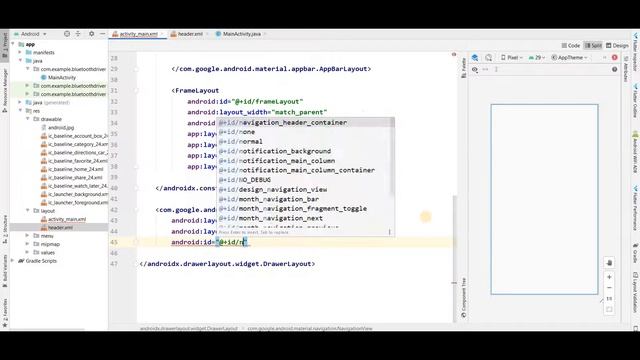The image size is (640, 360).
Task: Set preview zoom to 1:1
Action: [x=609, y=299]
